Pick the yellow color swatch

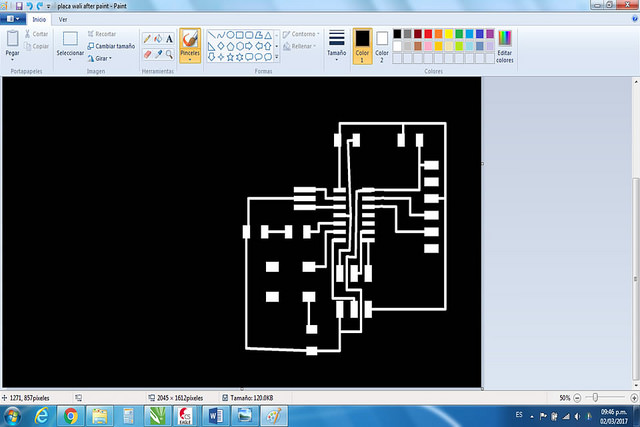[449, 34]
